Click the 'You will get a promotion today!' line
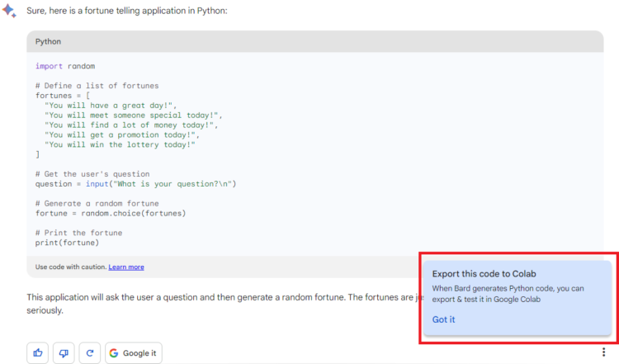619x364 pixels. point(122,135)
